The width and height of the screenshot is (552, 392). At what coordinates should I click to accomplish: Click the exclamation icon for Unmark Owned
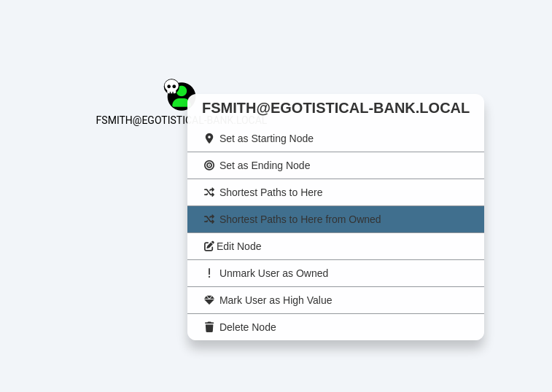click(x=209, y=273)
